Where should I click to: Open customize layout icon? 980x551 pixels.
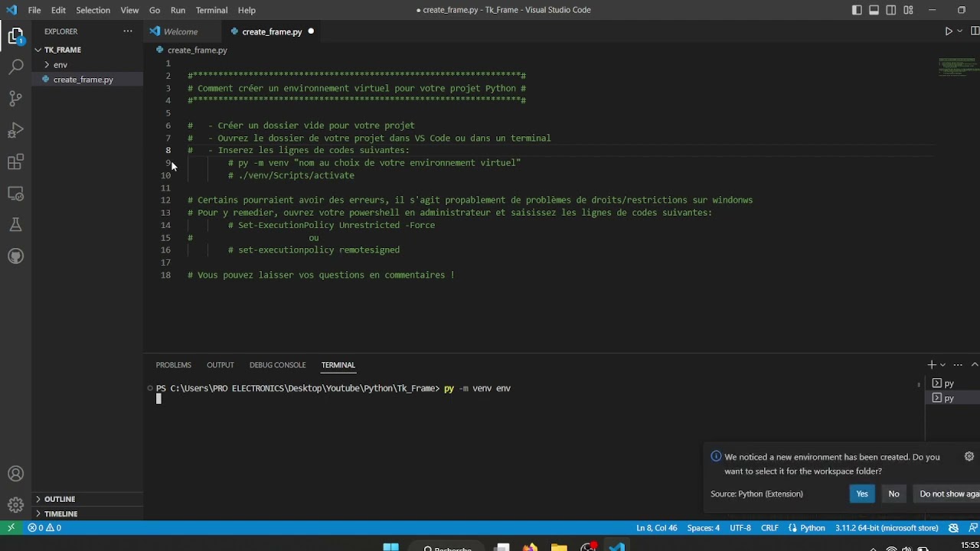[x=908, y=10]
